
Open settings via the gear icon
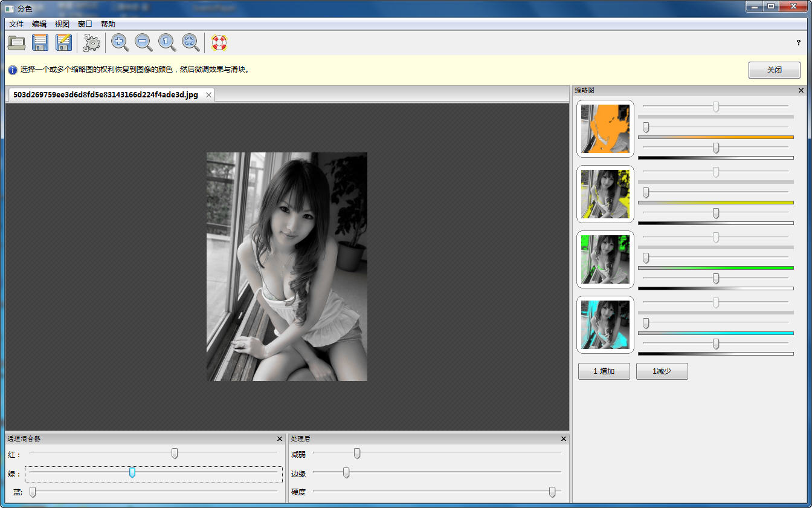[x=92, y=42]
